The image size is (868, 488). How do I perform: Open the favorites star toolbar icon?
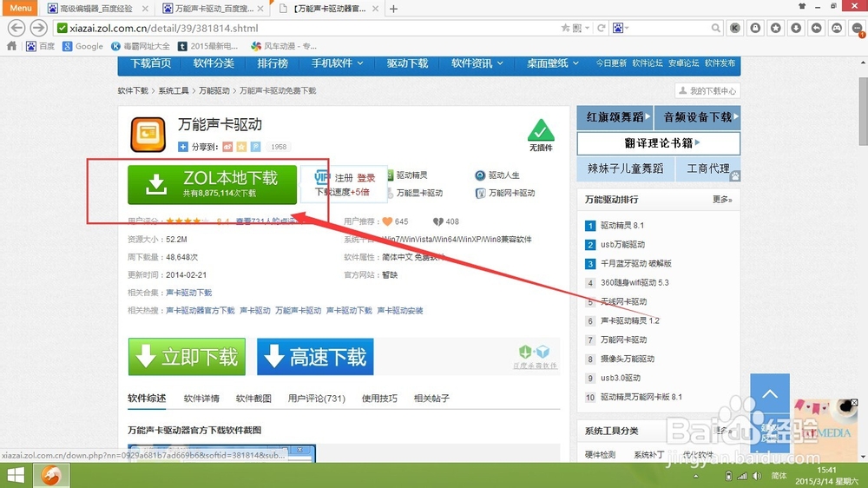click(x=776, y=28)
